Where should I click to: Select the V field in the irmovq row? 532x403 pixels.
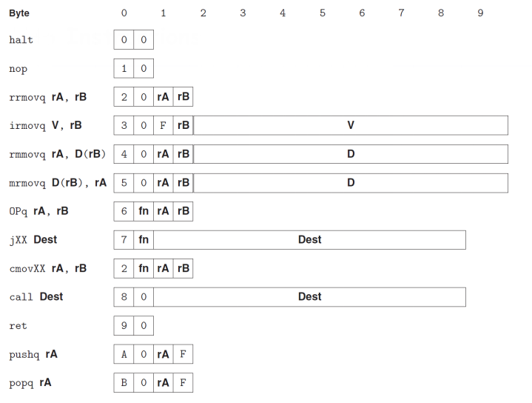pos(351,125)
